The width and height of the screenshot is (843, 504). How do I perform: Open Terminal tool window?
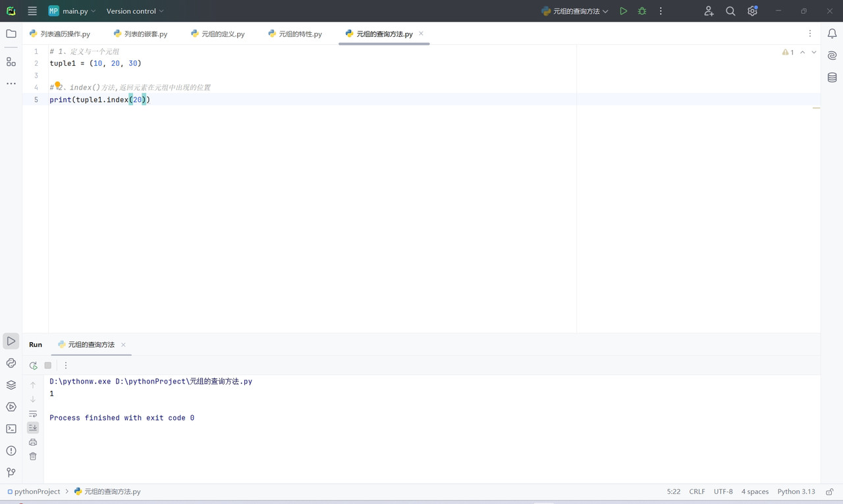[x=11, y=428]
